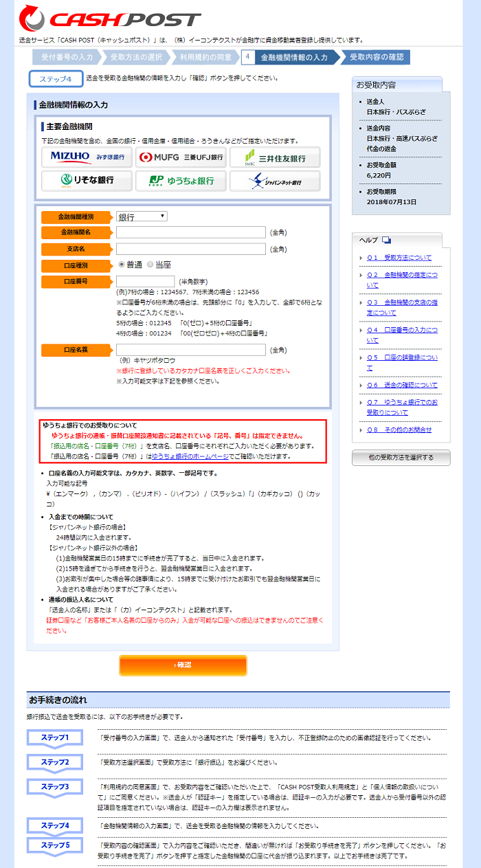Click the help window icon beside ヘルプ
This screenshot has height=868, width=481.
point(386,240)
